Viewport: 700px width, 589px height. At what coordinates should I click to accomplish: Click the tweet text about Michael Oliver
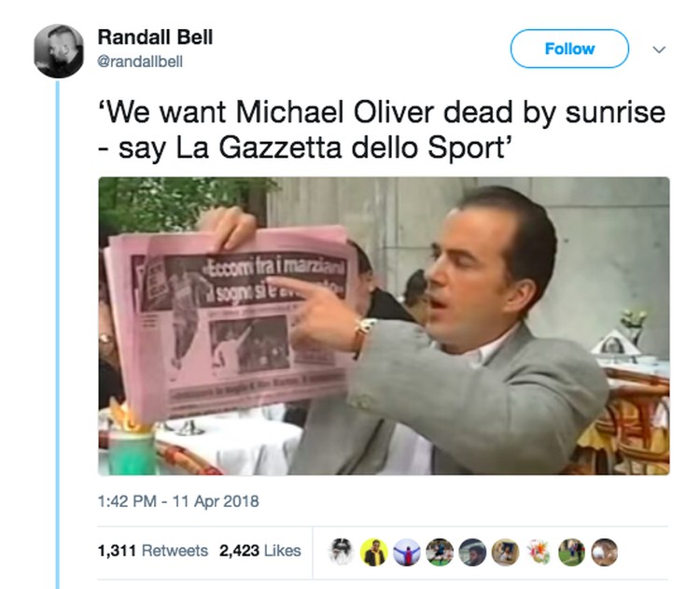pyautogui.click(x=382, y=130)
